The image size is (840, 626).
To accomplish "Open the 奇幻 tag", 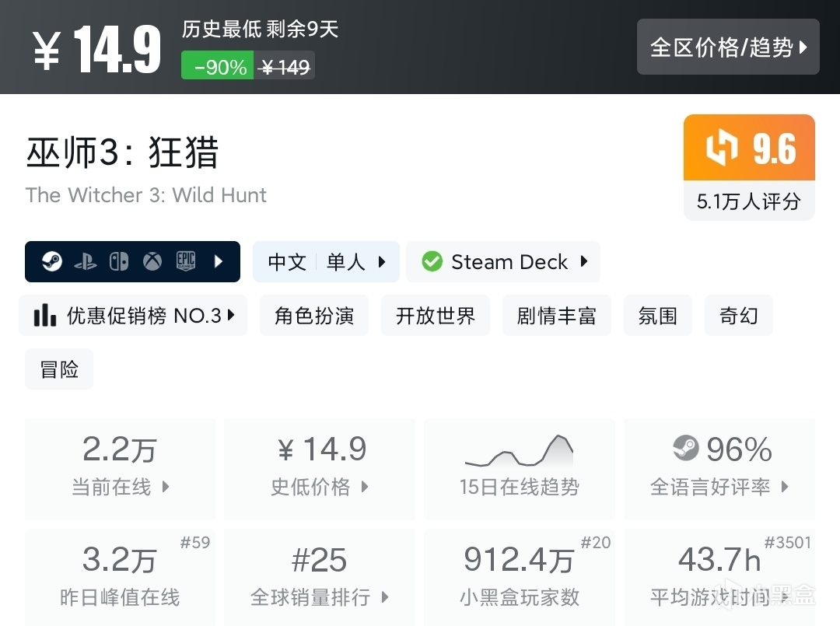I will click(x=738, y=316).
